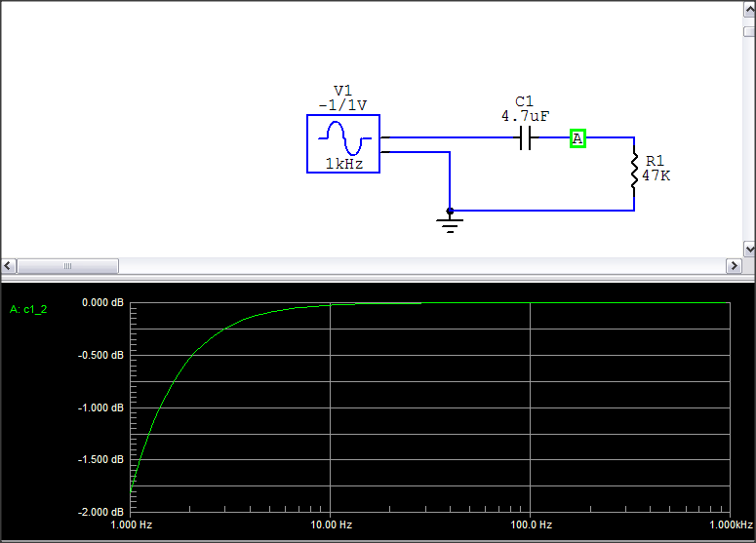This screenshot has width=756, height=543.
Task: Click the down arrow on the vertical scrollbar
Action: tap(749, 250)
